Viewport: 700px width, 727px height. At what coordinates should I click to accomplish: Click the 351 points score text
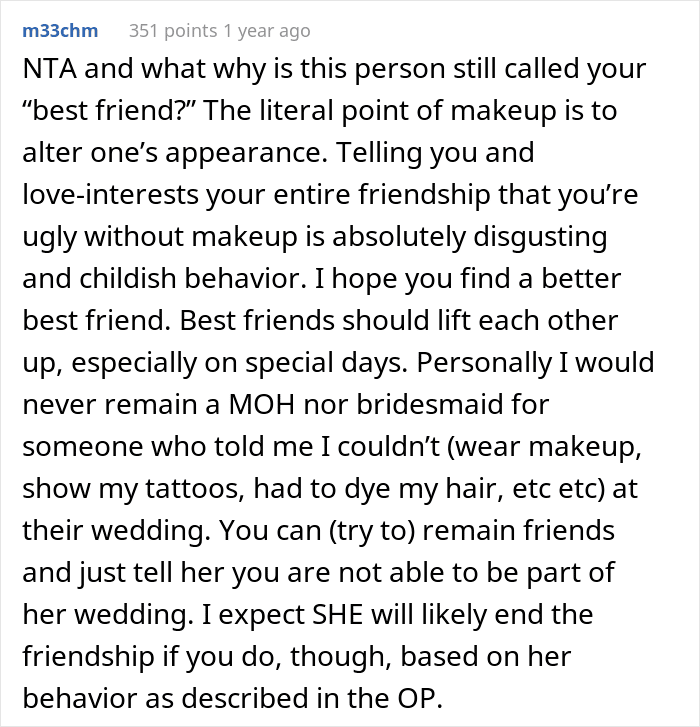173,31
